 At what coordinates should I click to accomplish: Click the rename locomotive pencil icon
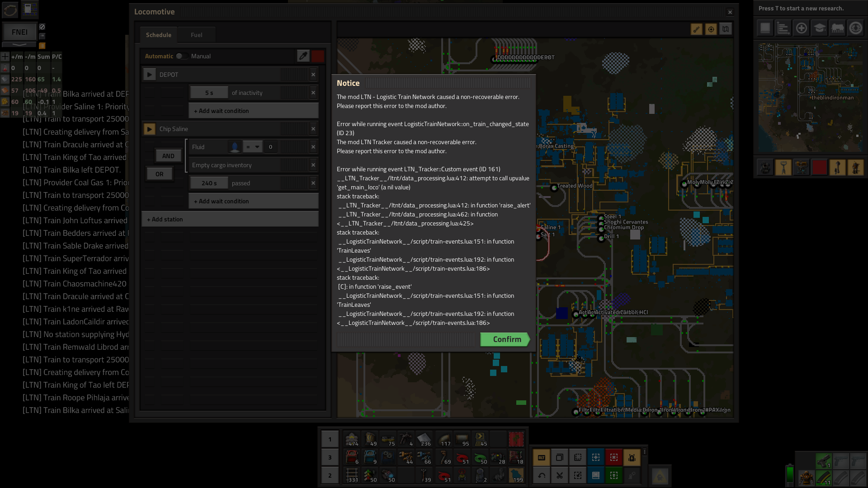tap(303, 56)
